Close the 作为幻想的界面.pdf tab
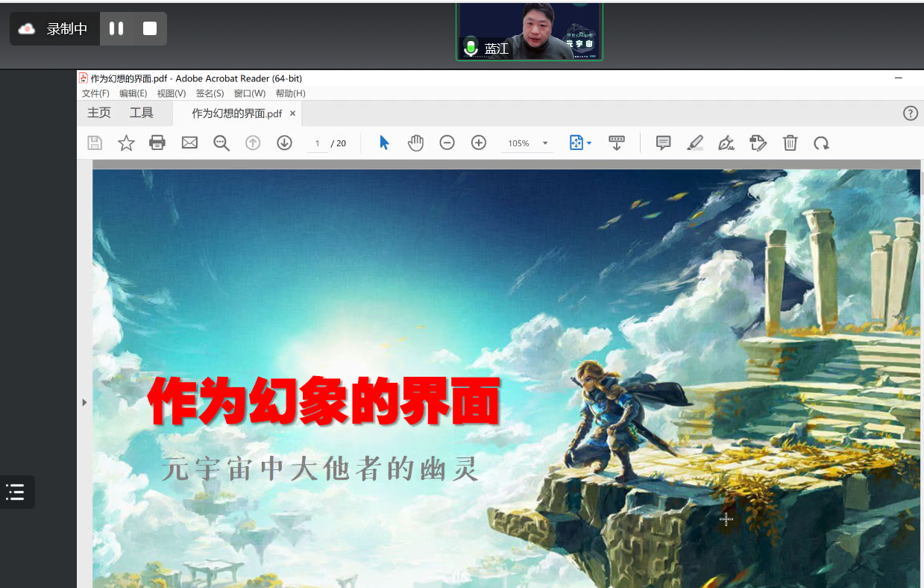The width and height of the screenshot is (924, 588). tap(292, 113)
